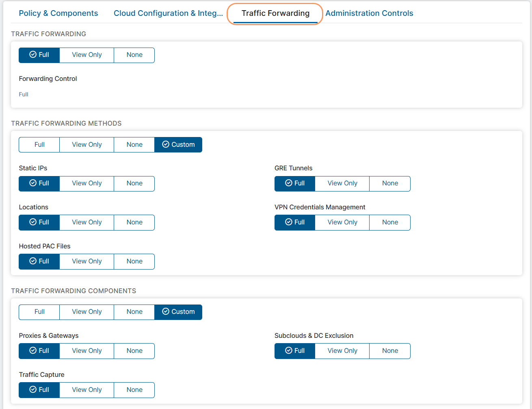Set VPN Credentials Management to View Only
Screen dimensions: 532x409
[342, 222]
